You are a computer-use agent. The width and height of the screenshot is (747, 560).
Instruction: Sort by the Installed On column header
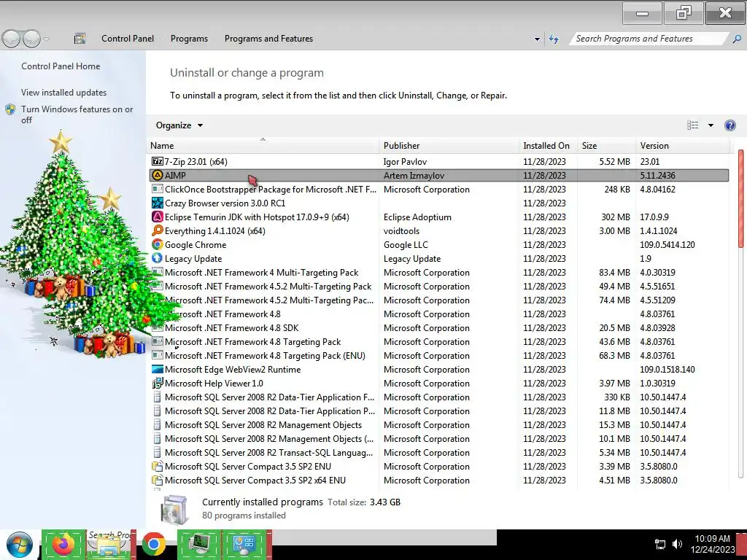[x=548, y=146]
